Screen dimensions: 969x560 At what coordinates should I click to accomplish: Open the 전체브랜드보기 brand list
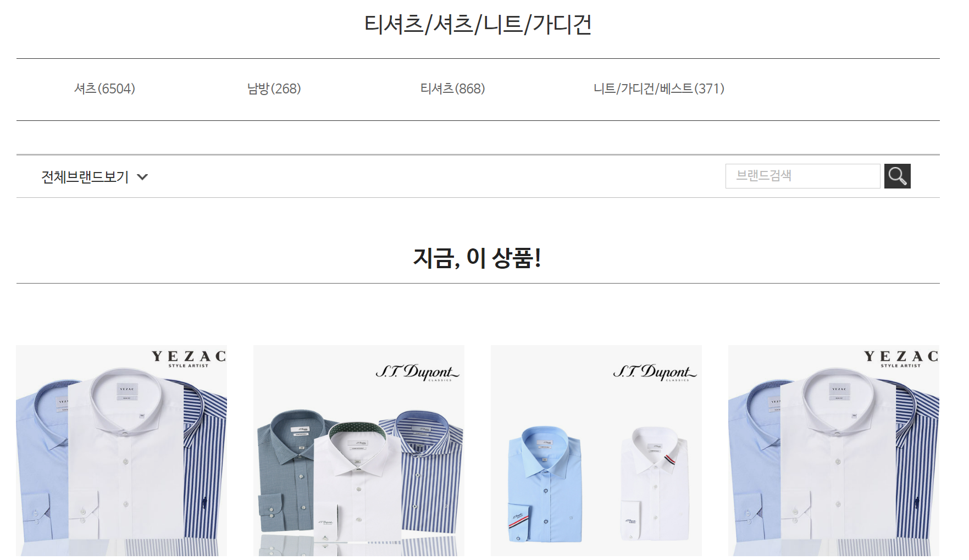pyautogui.click(x=85, y=177)
